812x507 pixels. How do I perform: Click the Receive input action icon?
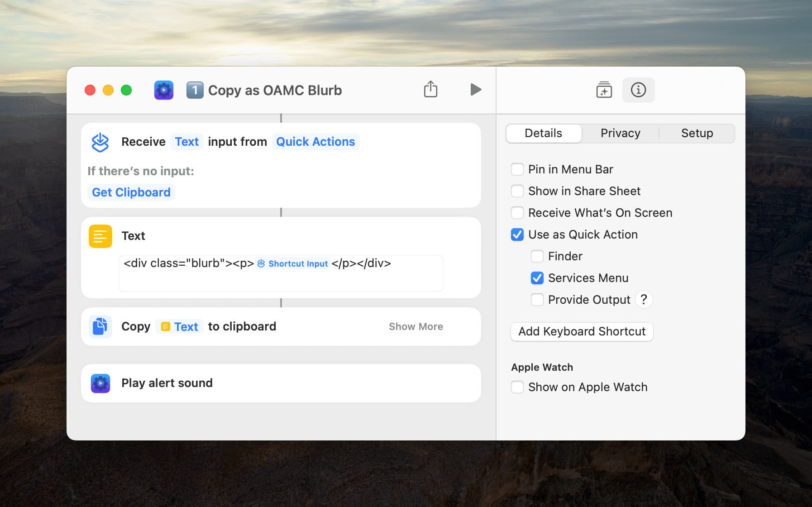[x=100, y=142]
